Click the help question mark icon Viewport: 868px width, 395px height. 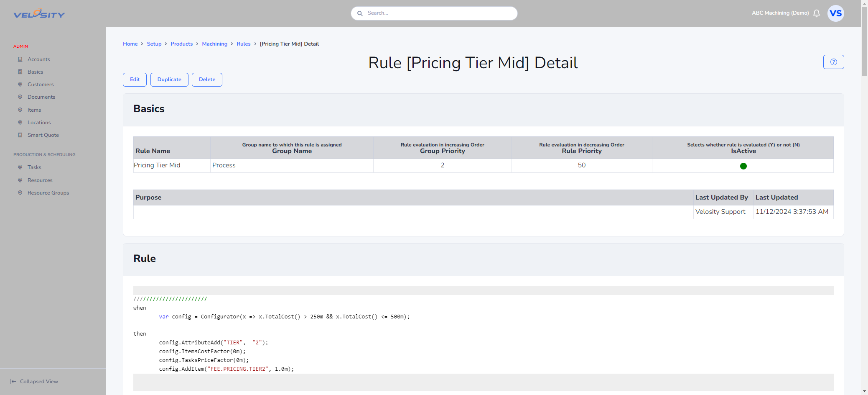point(833,62)
